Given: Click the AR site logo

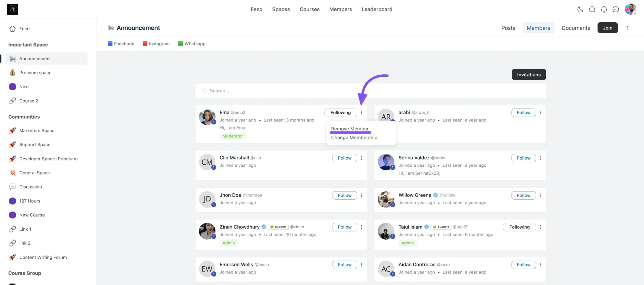Looking at the screenshot, I should (x=12, y=9).
